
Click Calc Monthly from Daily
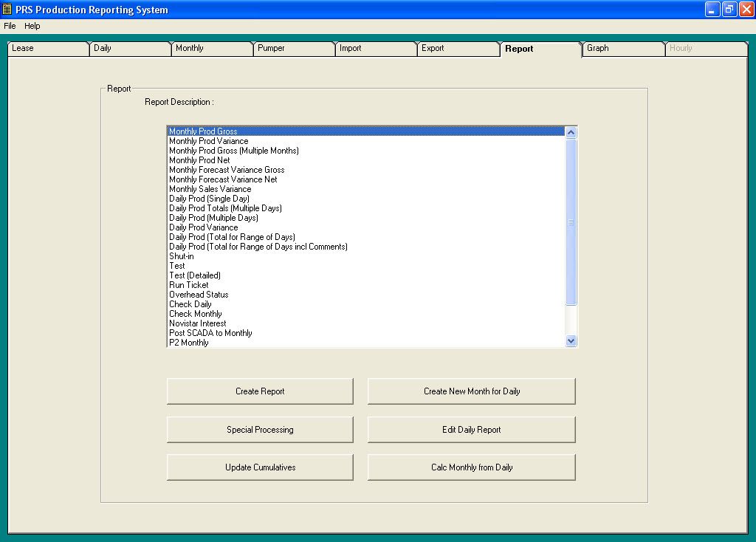(x=470, y=467)
